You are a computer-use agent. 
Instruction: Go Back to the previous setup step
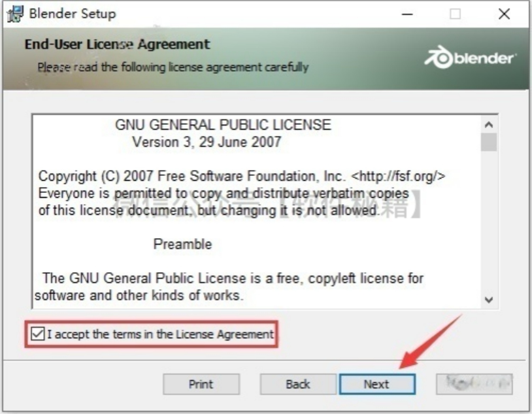(x=298, y=384)
